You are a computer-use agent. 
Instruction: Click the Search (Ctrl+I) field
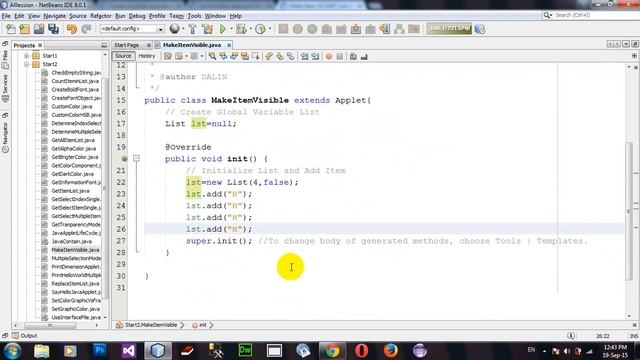pyautogui.click(x=590, y=15)
